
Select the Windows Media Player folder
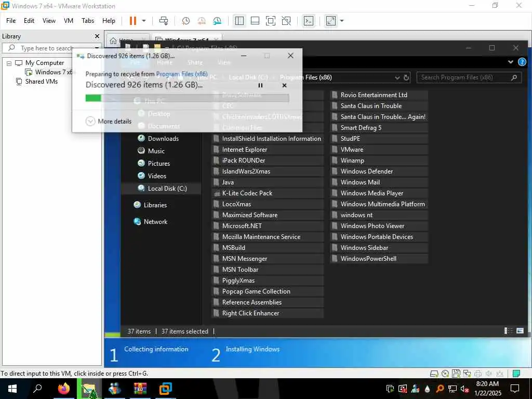379,193
